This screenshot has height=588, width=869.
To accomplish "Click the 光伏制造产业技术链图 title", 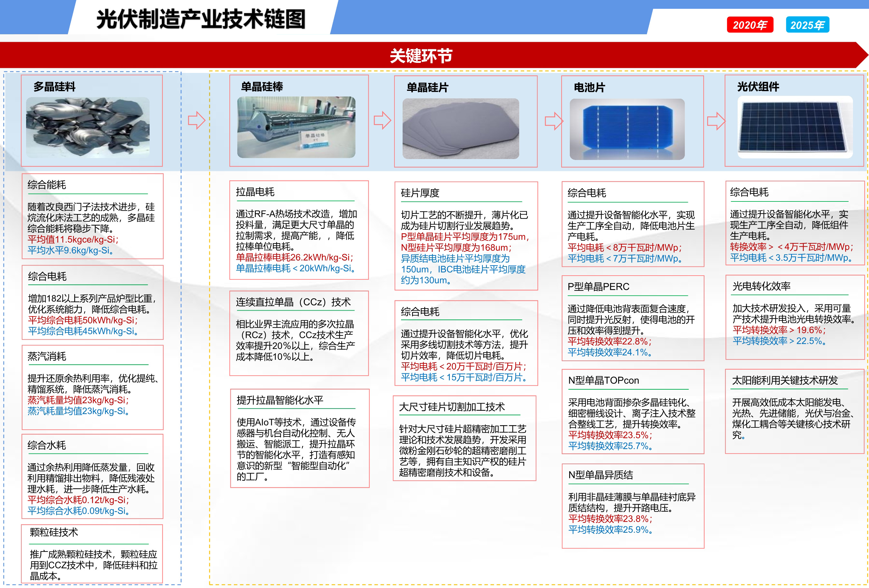I will [201, 19].
